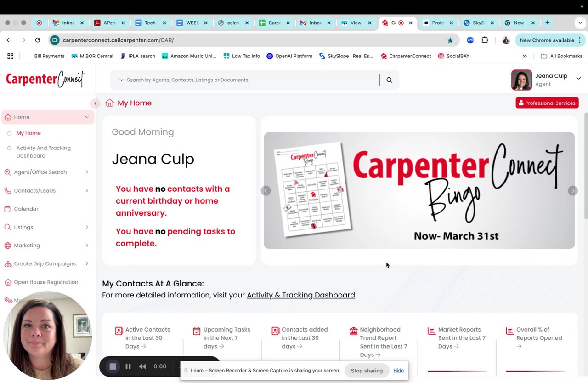Click the Zoom extension icon in the toolbar
This screenshot has width=588, height=383.
click(470, 40)
